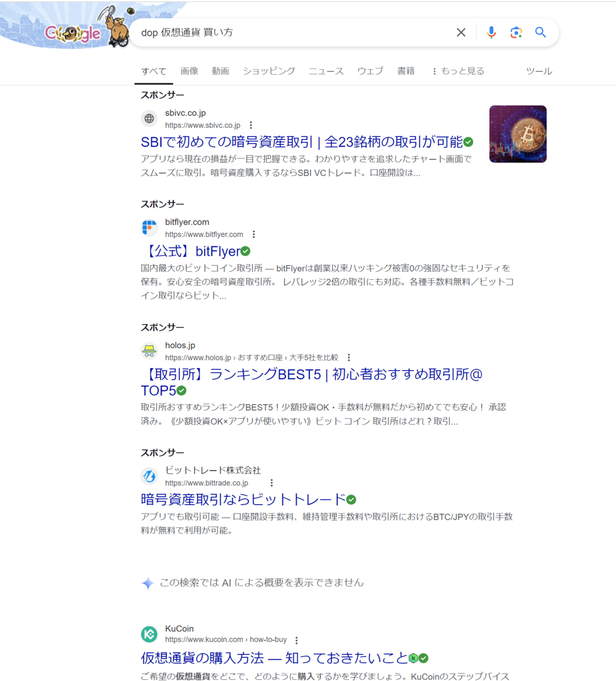The image size is (616, 681).
Task: Open SBIで初めての暗号資産取引 ad link
Action: click(x=301, y=142)
